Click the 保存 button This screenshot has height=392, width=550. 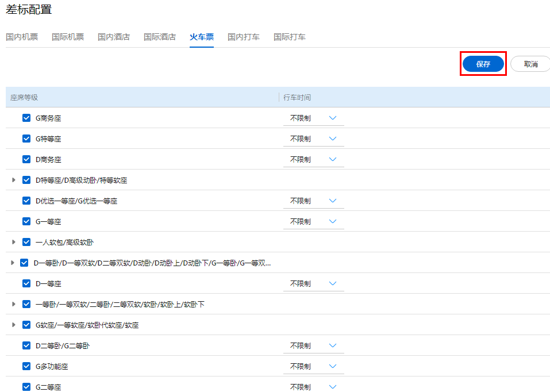[x=483, y=64]
